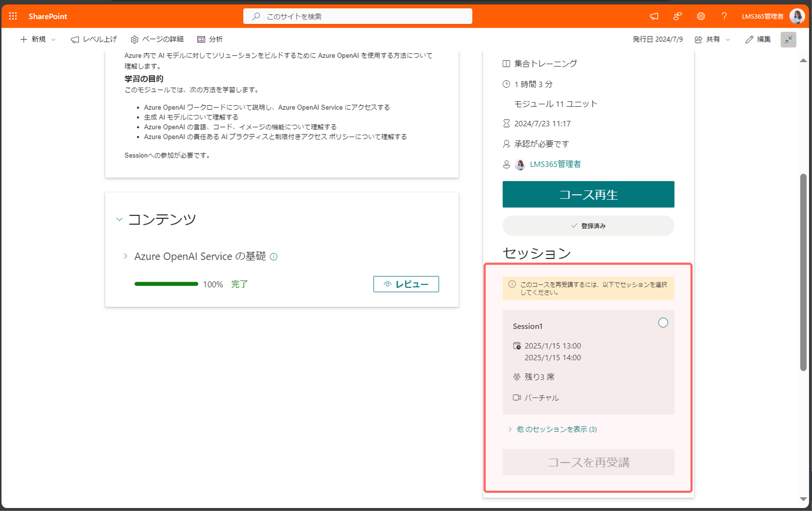Click the camera icon beside バーチャル
Viewport: 812px width, 511px height.
pyautogui.click(x=517, y=397)
